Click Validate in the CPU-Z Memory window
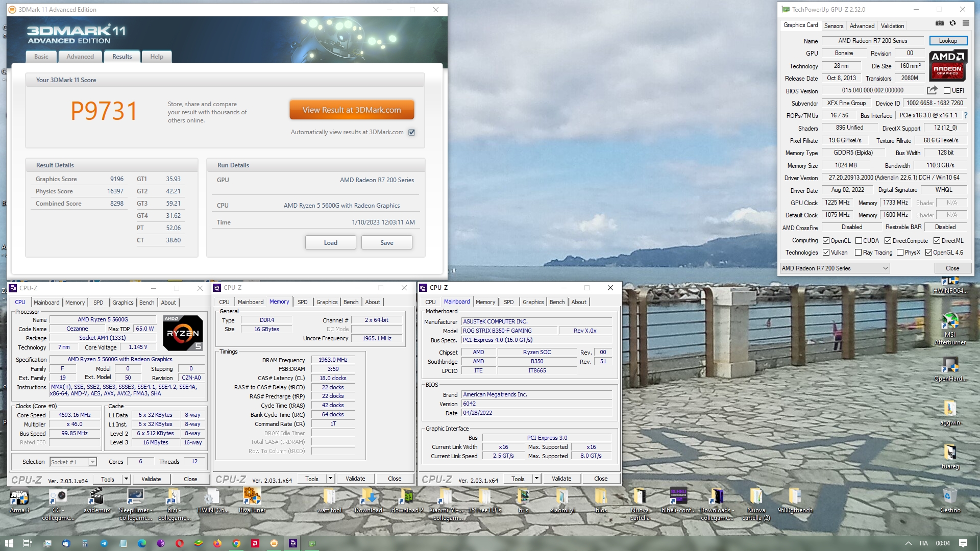Screen dimensions: 980x551 coord(355,479)
